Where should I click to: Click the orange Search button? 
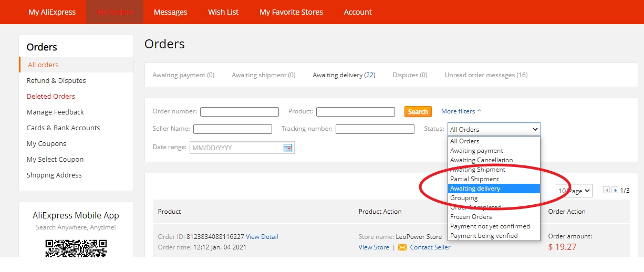click(418, 111)
